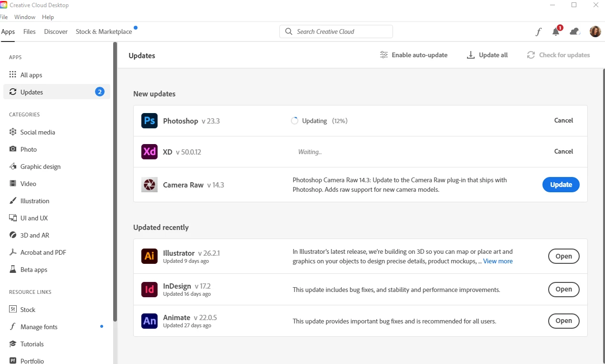
Task: Click 'Updated 16 days ago' text
Action: pos(187,294)
